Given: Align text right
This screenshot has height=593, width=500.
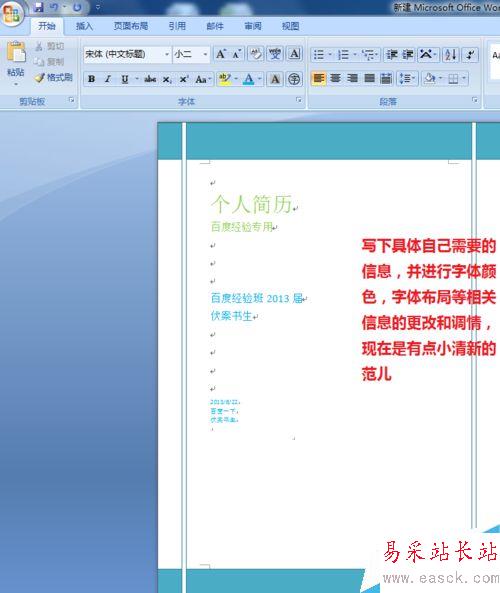Looking at the screenshot, I should (352, 78).
